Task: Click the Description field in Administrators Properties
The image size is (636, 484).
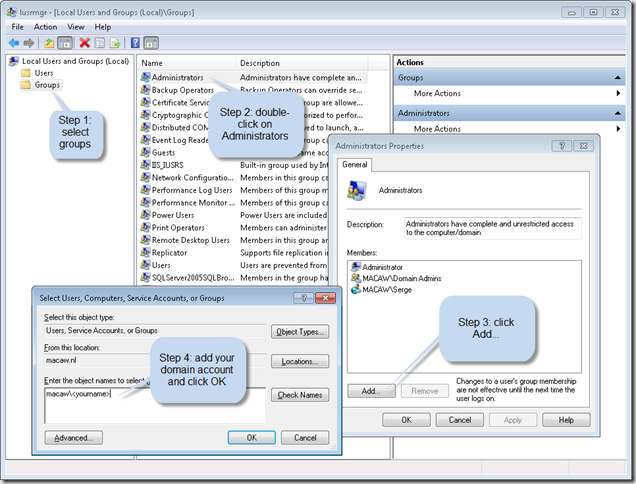Action: [x=492, y=228]
